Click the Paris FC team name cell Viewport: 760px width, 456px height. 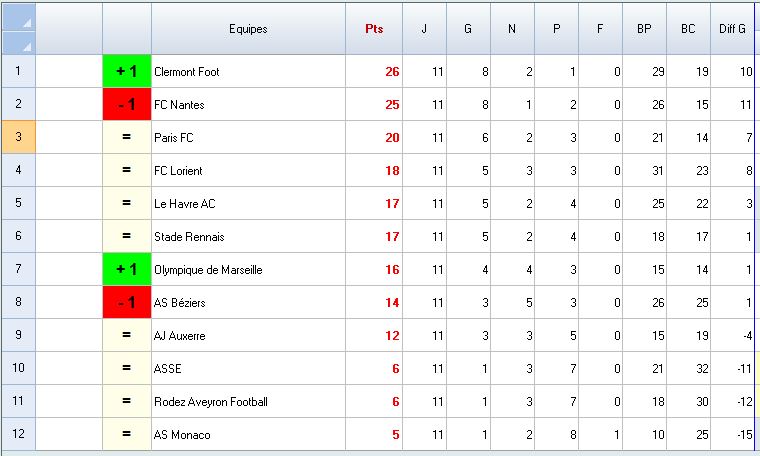248,138
